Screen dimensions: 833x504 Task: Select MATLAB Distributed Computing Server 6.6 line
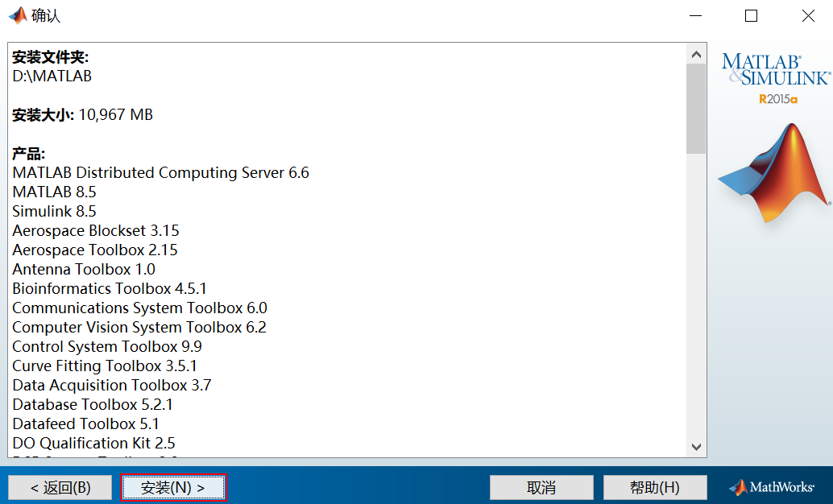(x=161, y=172)
